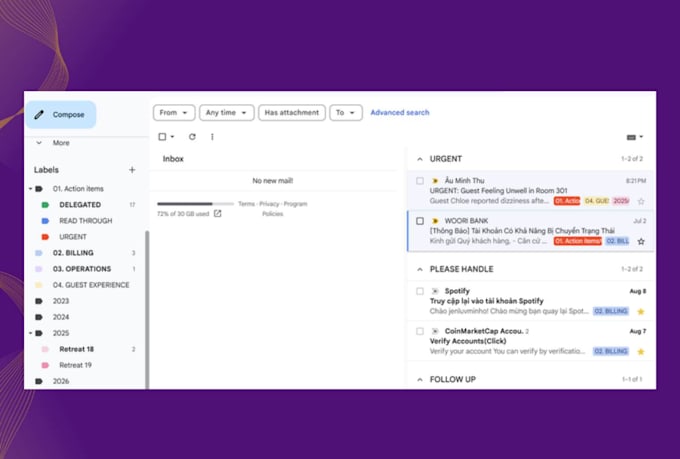Click the 01. Action items chip on WOORI BANK email

pos(578,241)
